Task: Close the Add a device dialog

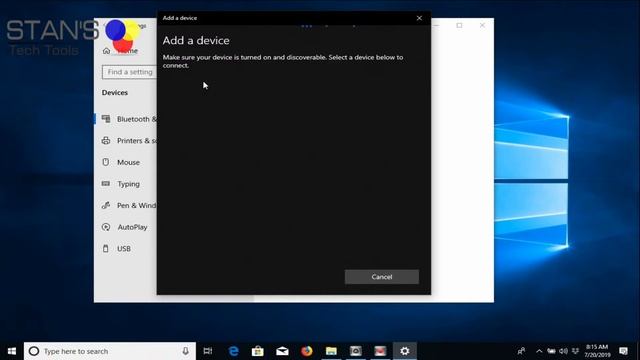Action: [419, 18]
